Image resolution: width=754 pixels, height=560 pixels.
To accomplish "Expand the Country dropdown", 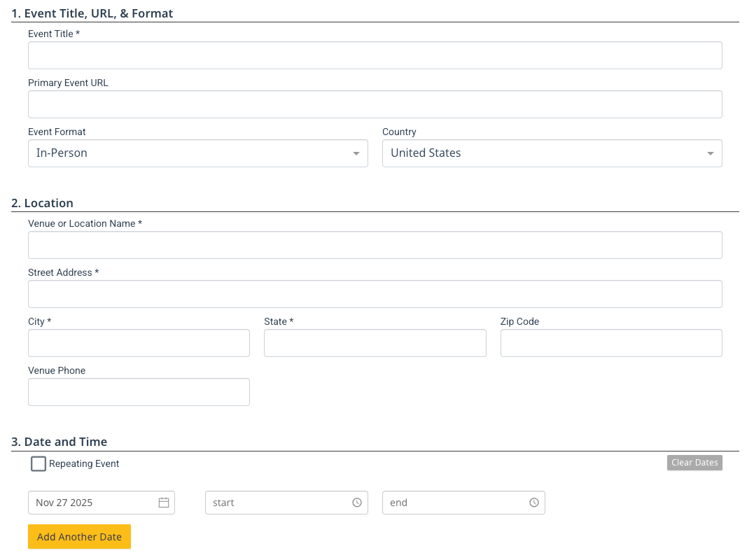I will pos(552,153).
